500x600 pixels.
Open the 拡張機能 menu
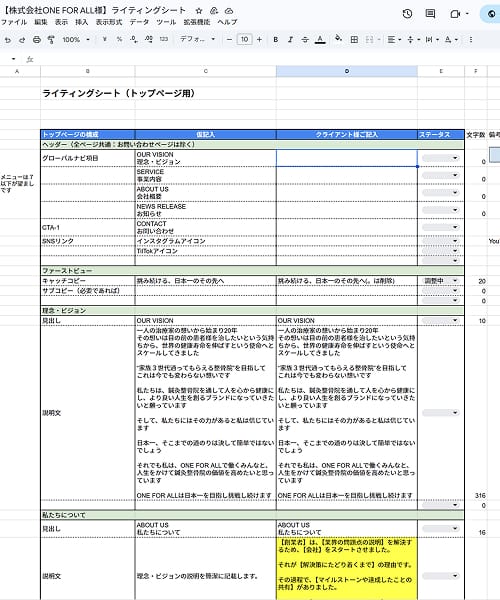(197, 22)
